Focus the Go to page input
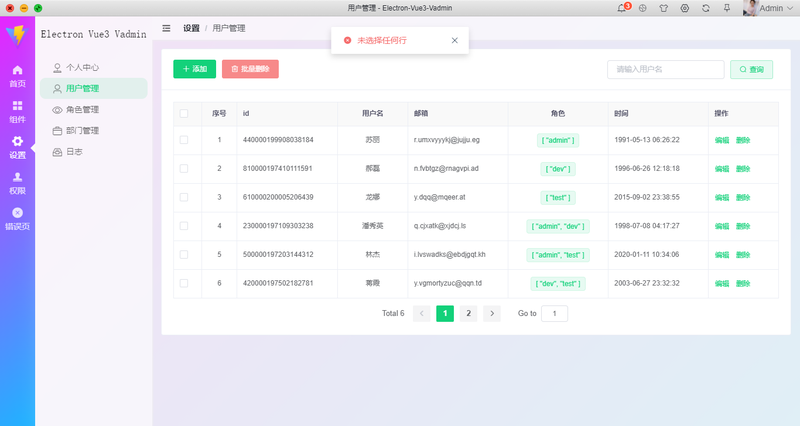The width and height of the screenshot is (800, 426). coord(555,313)
